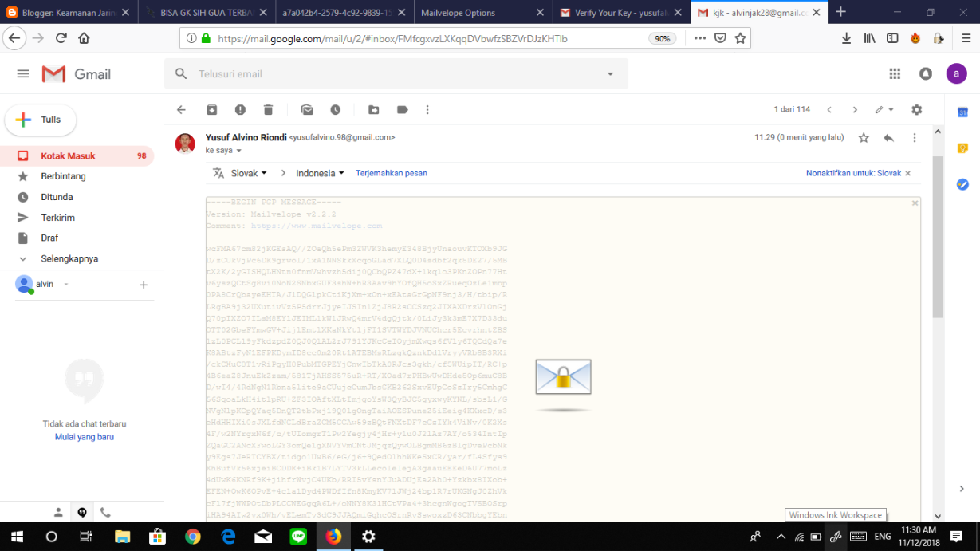This screenshot has width=980, height=551.
Task: Open the Indonesia target language dropdown
Action: 320,173
